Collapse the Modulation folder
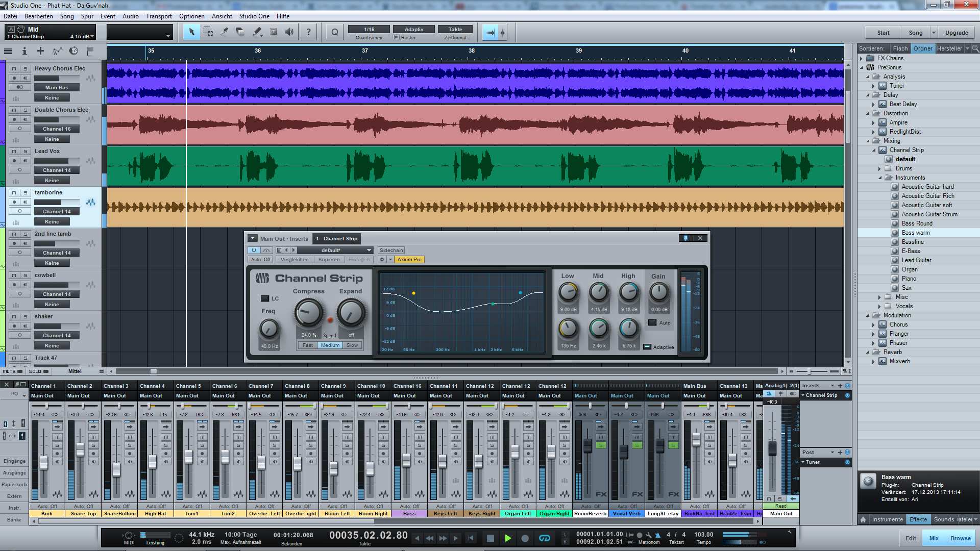Viewport: 980px width, 551px height. (x=868, y=315)
